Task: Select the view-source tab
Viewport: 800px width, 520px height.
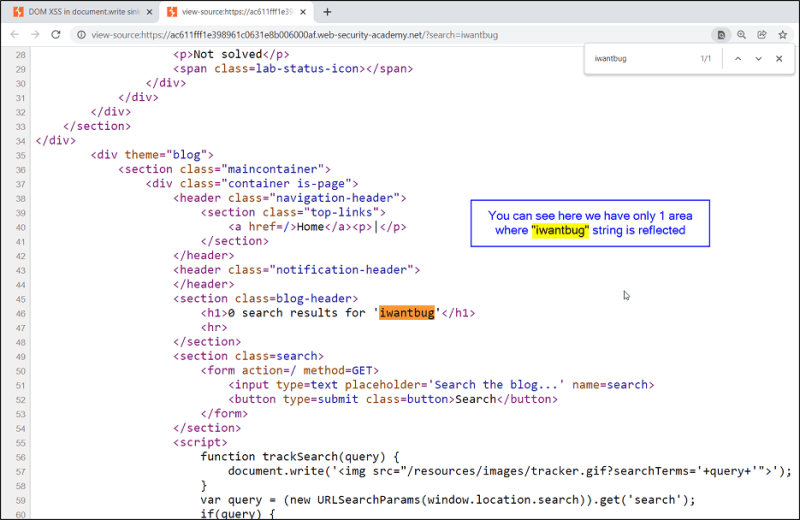Action: click(236, 12)
